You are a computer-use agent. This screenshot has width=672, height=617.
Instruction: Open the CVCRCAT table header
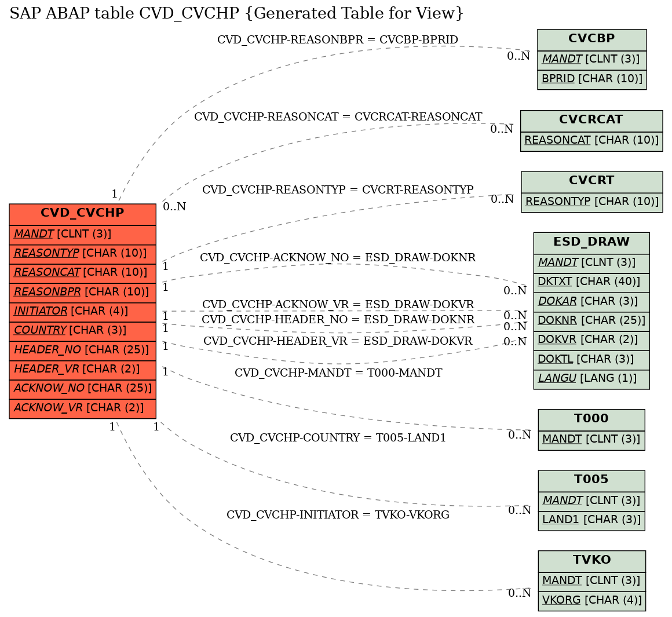point(591,121)
